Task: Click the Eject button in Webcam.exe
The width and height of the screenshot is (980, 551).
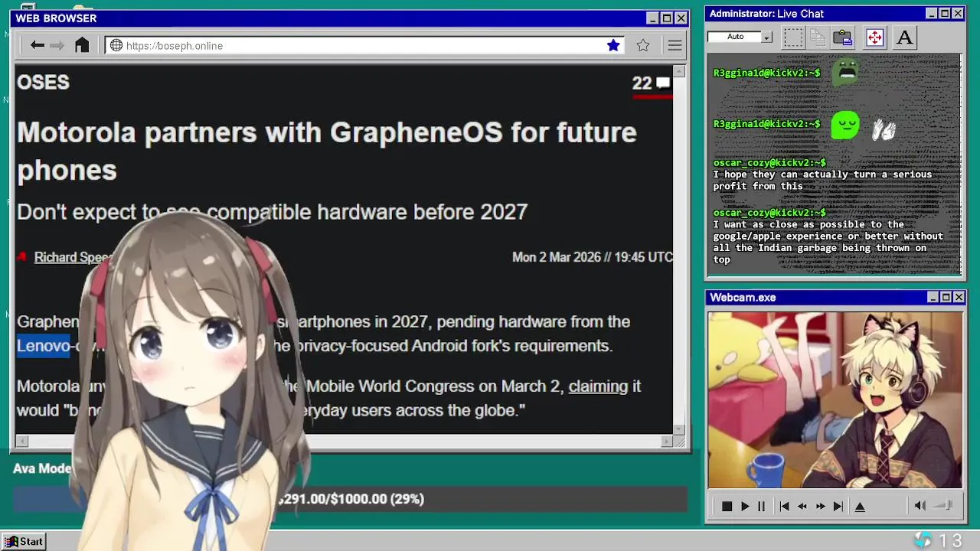Action: click(x=860, y=506)
